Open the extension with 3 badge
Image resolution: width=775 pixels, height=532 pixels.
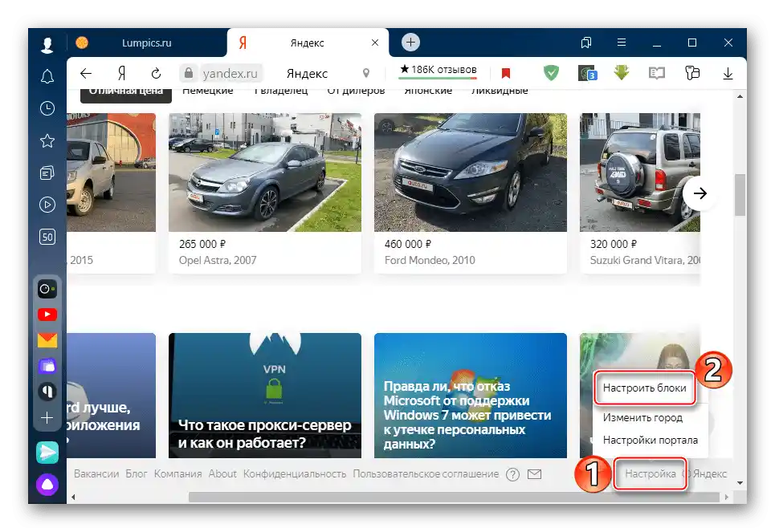[587, 73]
